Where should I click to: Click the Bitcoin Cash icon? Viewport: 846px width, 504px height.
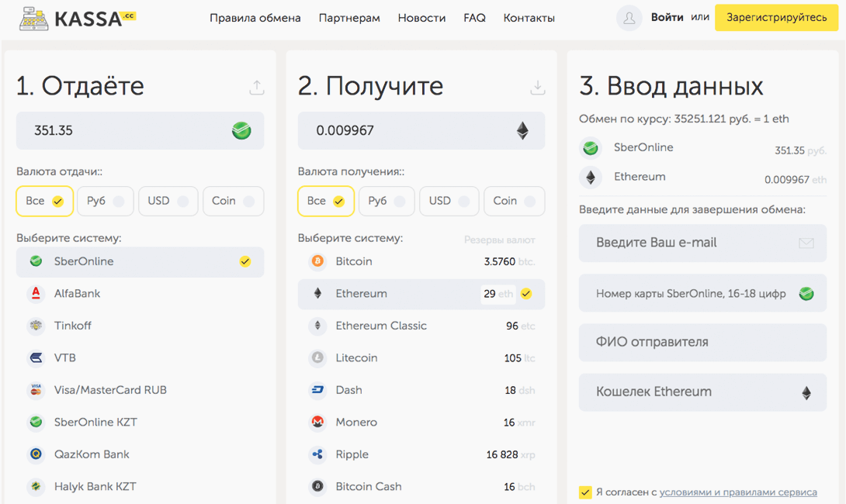317,486
